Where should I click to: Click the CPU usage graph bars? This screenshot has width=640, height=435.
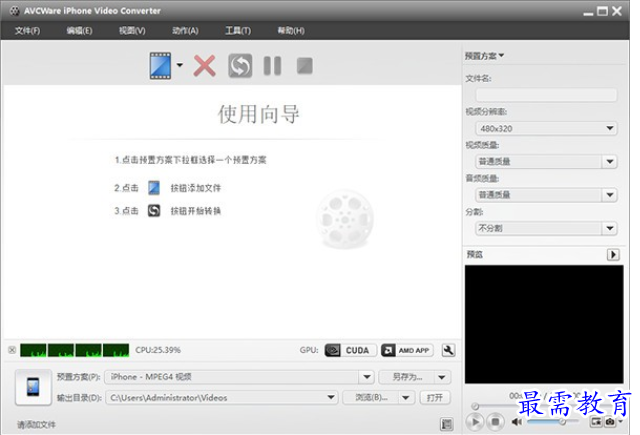[74, 350]
